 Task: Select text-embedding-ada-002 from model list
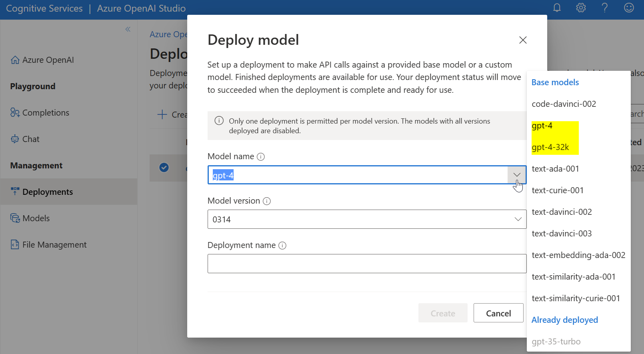[x=579, y=255]
